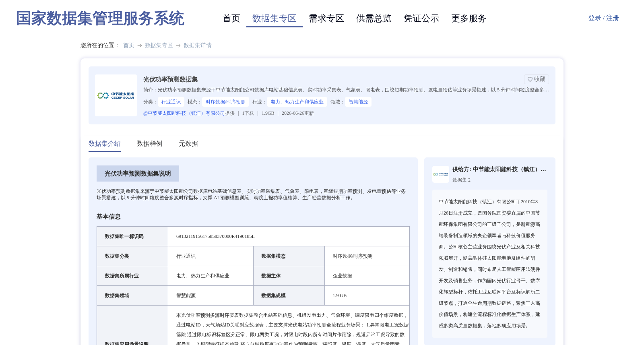Click the 收藏 heart button
644x345 pixels.
536,79
